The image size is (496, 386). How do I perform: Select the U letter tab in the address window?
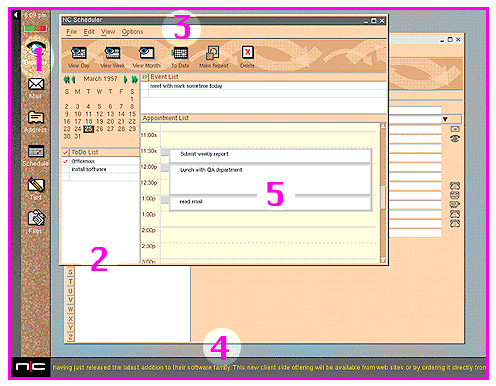71,291
